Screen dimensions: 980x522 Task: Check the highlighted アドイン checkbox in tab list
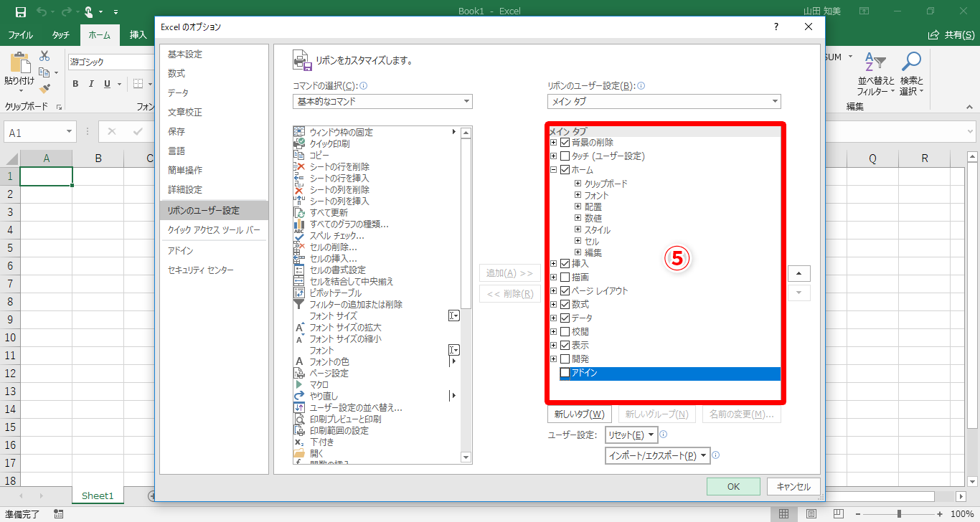[x=565, y=373]
